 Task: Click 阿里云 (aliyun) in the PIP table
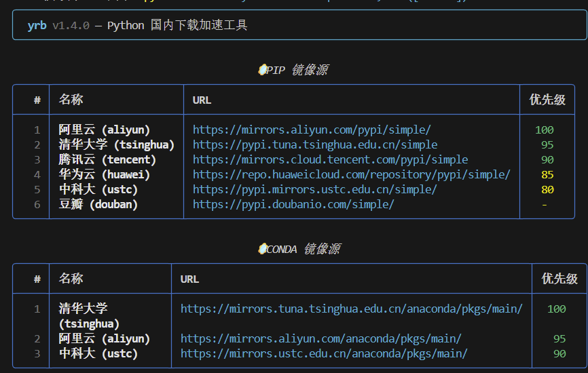[x=105, y=130]
